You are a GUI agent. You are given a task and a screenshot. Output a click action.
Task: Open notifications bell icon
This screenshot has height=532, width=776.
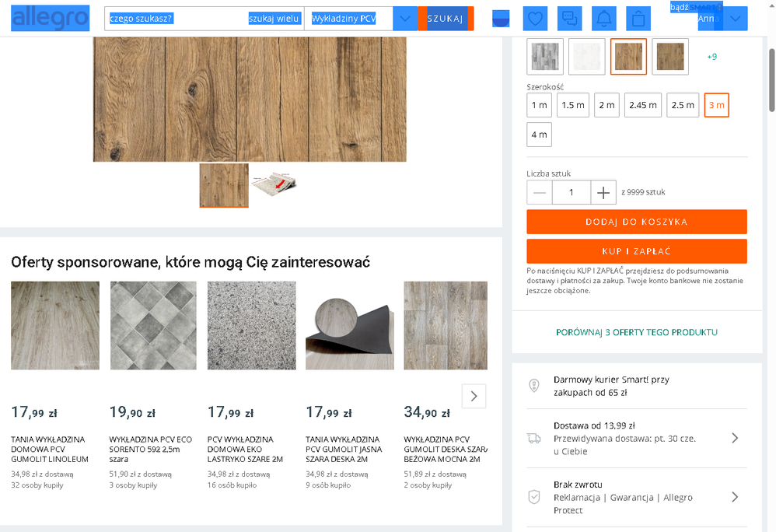(604, 18)
